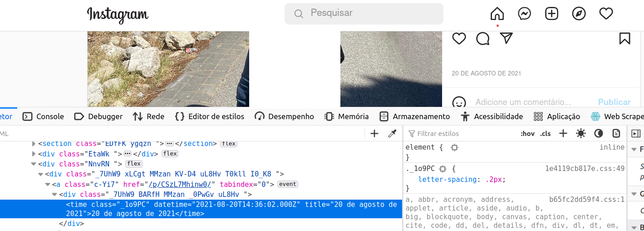Switch to the Armazenamento tab
The image size is (644, 231).
(414, 116)
